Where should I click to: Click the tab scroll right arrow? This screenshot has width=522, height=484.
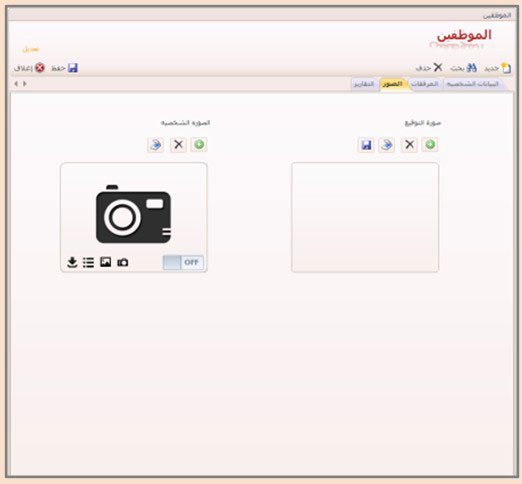25,84
